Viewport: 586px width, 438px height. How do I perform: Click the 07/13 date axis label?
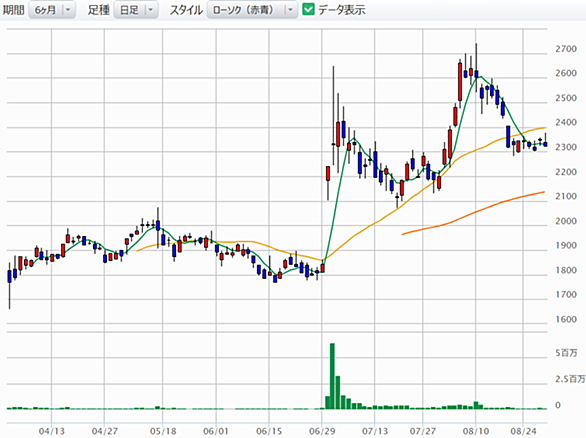[374, 431]
